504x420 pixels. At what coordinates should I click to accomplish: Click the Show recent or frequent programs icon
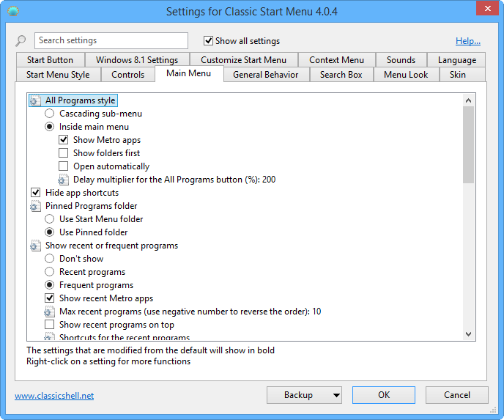click(35, 246)
